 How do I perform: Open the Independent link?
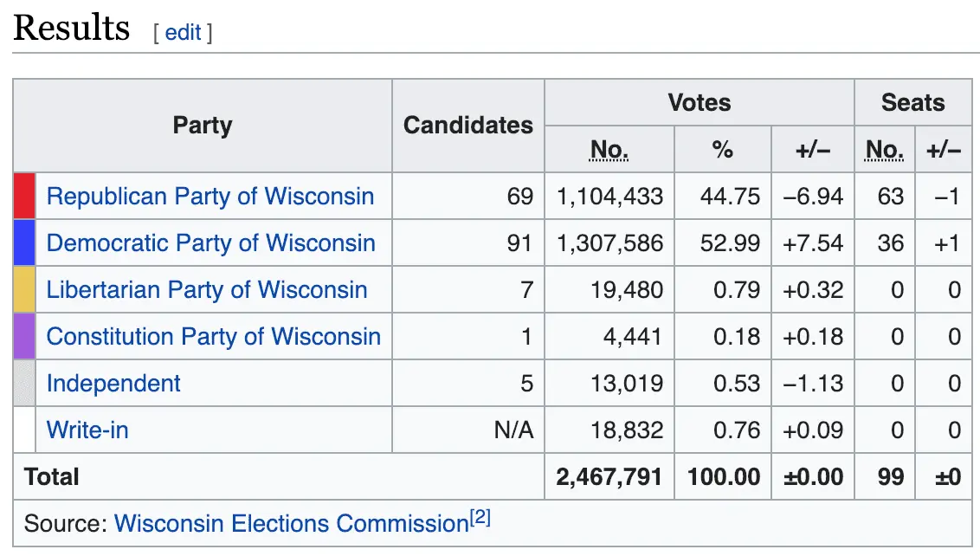[x=113, y=384]
